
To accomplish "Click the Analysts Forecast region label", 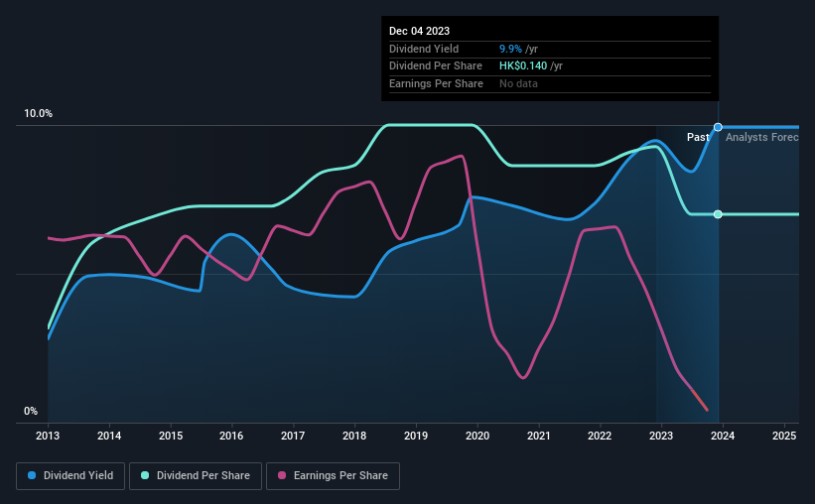I will 762,137.
